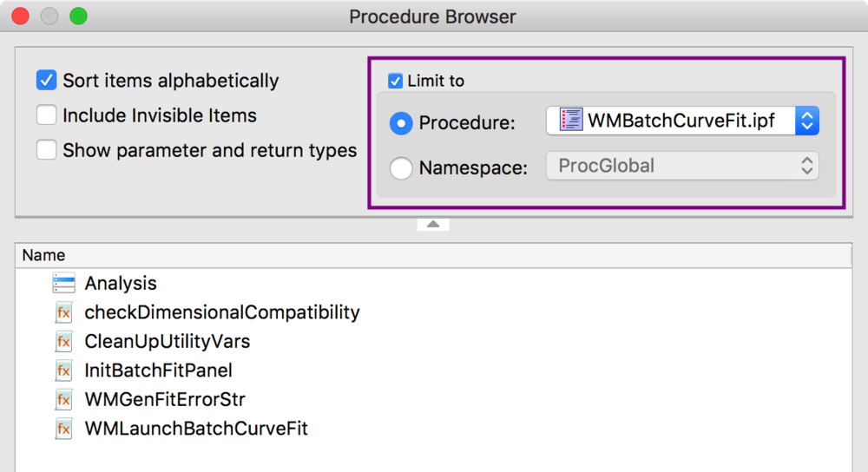Click the fx icon beside InitBatchFitPanel

tap(63, 370)
